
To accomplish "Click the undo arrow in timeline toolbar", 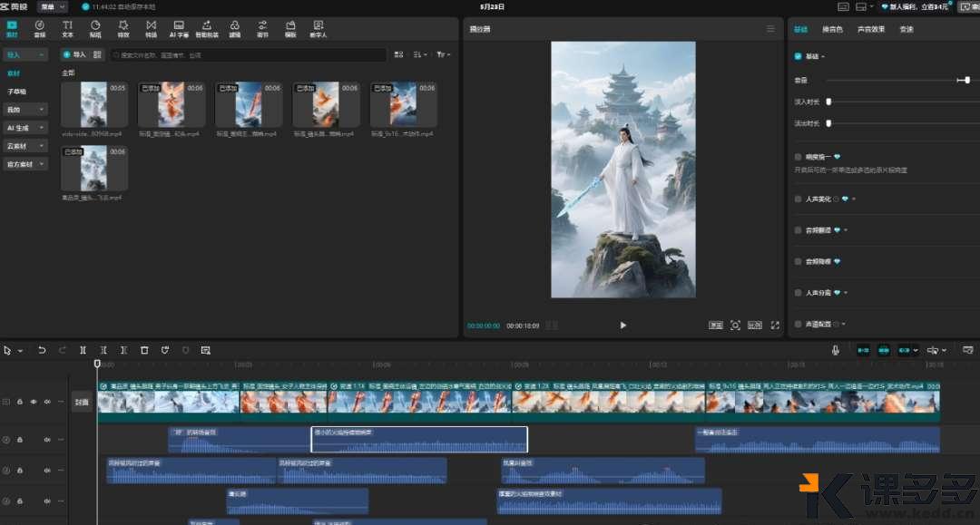I will click(42, 350).
